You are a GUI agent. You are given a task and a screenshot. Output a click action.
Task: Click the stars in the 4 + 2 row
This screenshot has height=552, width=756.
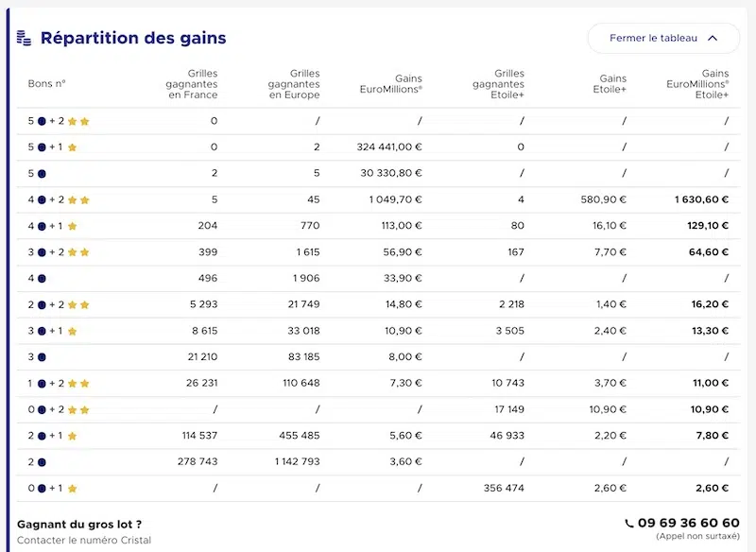(78, 200)
